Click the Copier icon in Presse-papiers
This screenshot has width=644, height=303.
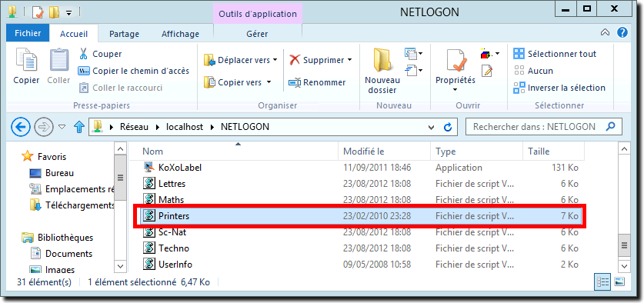tap(26, 60)
